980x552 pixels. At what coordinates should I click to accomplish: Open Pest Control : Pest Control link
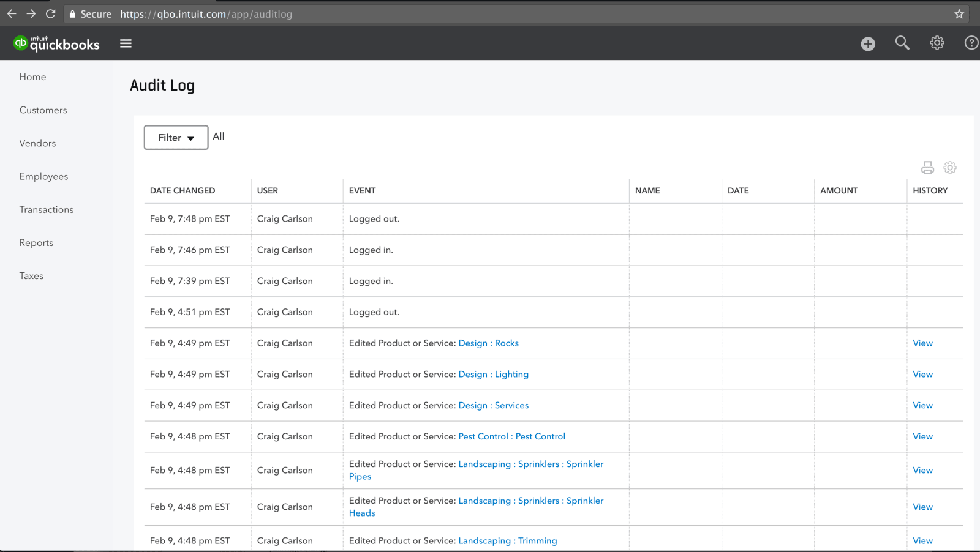click(511, 436)
